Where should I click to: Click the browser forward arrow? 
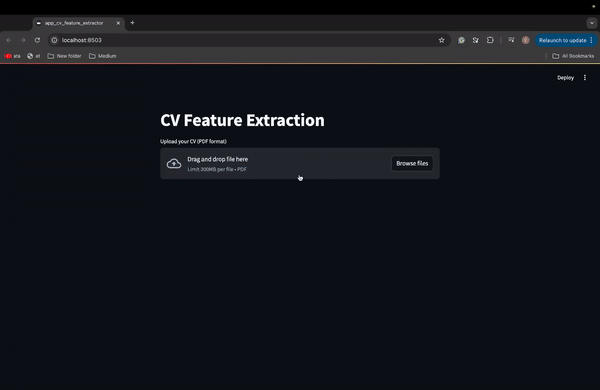tap(23, 40)
